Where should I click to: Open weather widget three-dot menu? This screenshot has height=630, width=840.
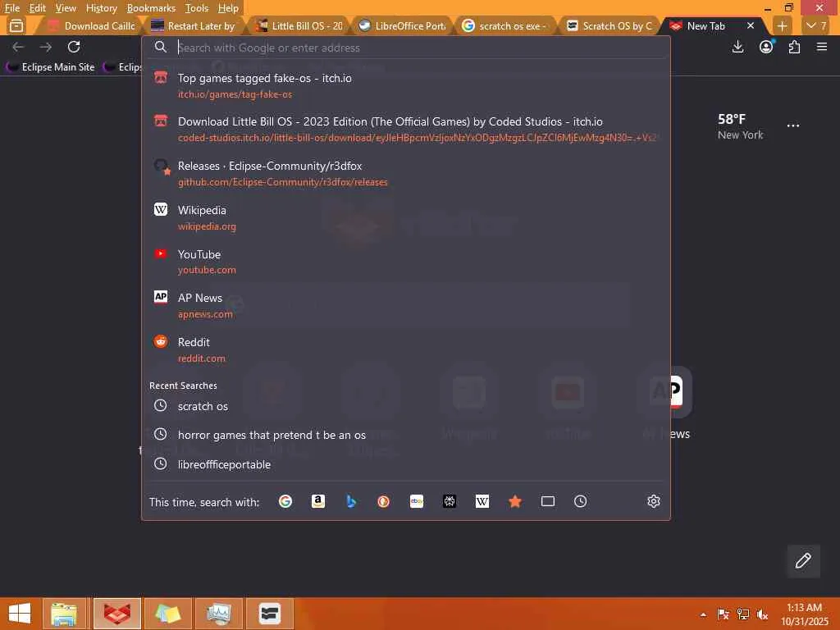tap(793, 126)
